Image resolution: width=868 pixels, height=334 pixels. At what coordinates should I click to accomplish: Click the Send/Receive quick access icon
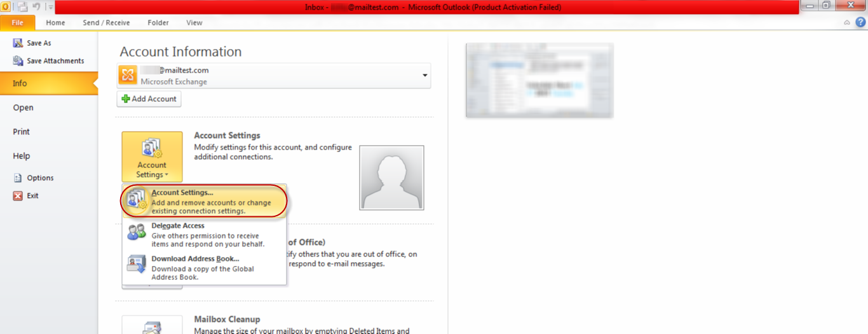(22, 6)
